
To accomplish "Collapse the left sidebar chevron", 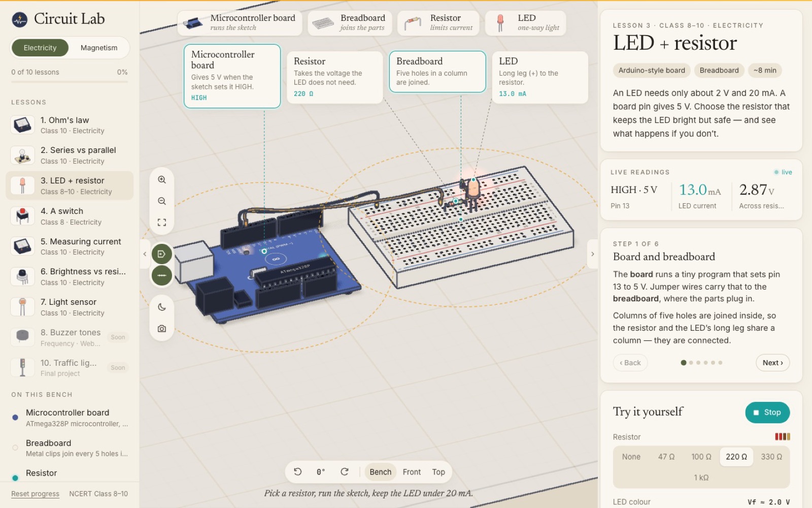I will point(145,254).
